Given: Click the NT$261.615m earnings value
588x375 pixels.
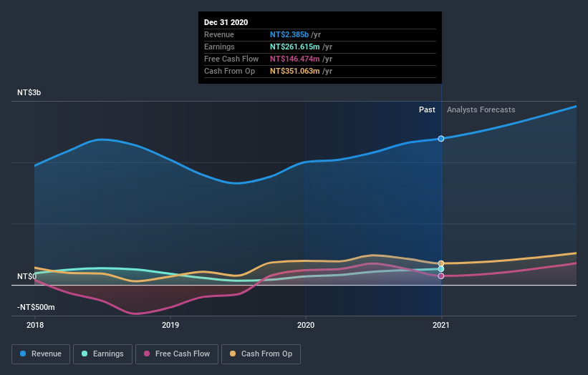Looking at the screenshot, I should [295, 47].
